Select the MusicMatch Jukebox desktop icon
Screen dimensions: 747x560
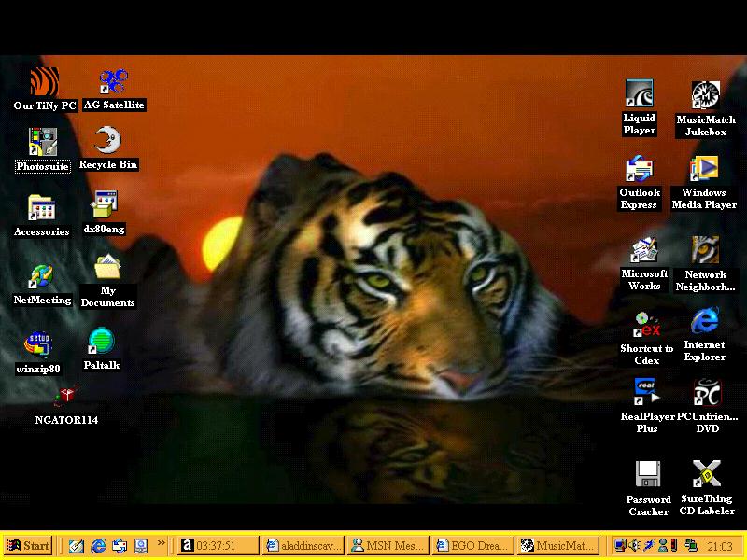[x=705, y=95]
